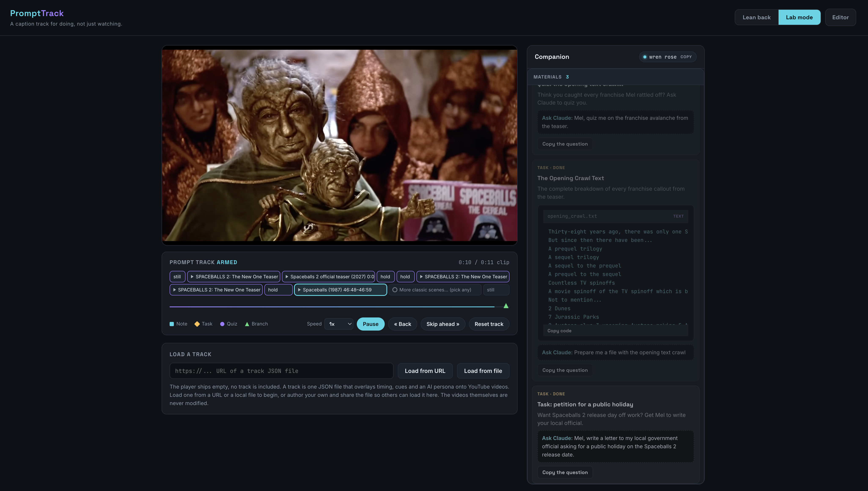The width and height of the screenshot is (868, 491).
Task: Select the Spaceballs (1987) 46:48–46:59 chip
Action: point(340,290)
